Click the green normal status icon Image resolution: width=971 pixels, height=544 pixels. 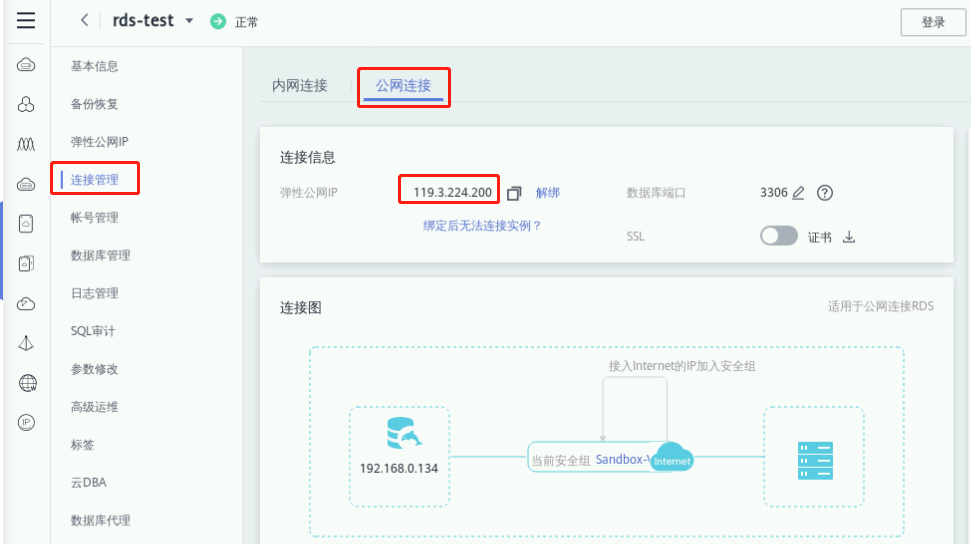pos(218,22)
